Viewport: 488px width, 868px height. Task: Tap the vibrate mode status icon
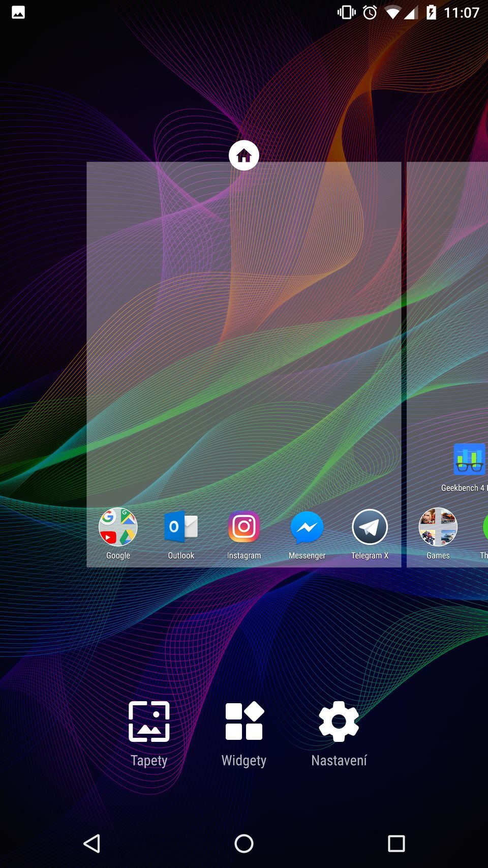click(347, 12)
